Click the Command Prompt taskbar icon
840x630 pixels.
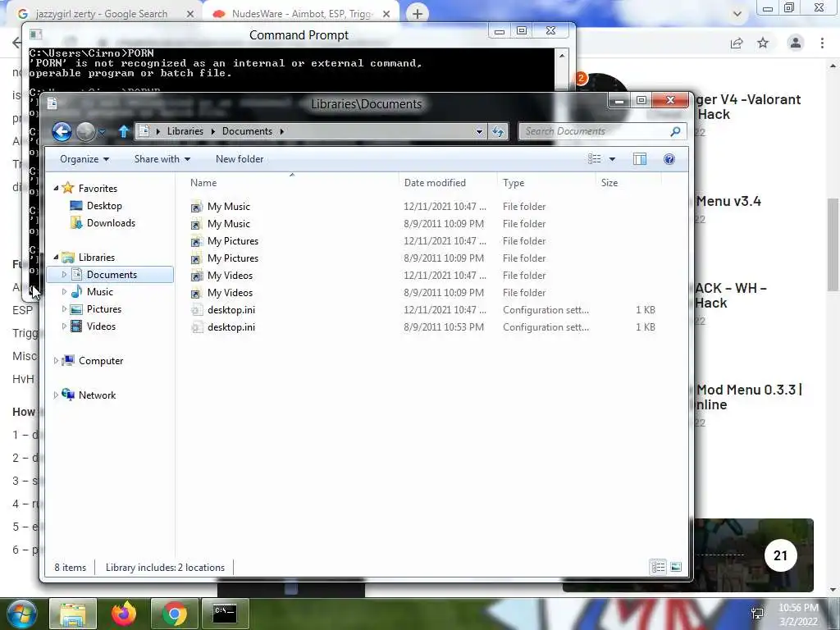tap(225, 614)
